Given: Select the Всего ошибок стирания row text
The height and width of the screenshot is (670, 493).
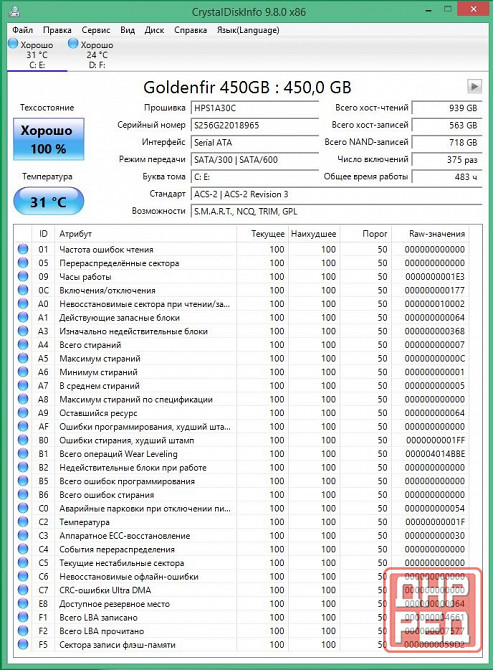Looking at the screenshot, I should (x=106, y=495).
